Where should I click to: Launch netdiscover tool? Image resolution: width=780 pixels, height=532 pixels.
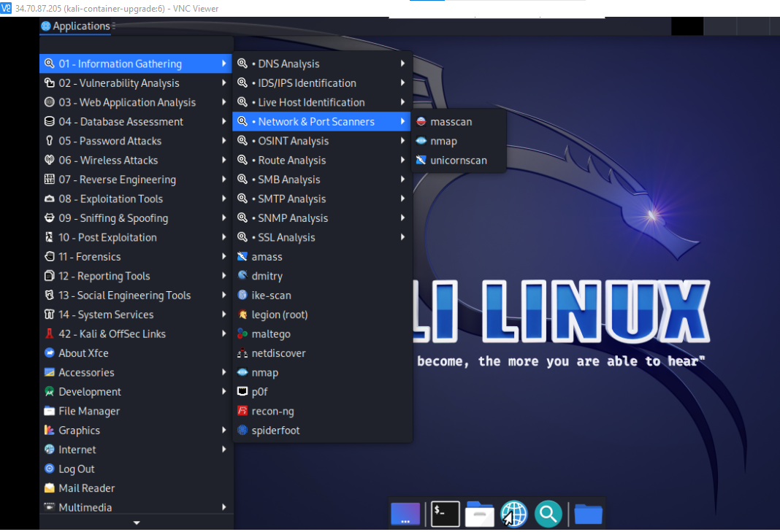[322, 353]
